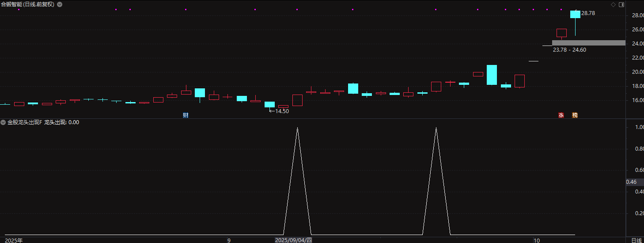Click the 23.78 - 24.60 gap range label
644x243 pixels.
tap(569, 50)
